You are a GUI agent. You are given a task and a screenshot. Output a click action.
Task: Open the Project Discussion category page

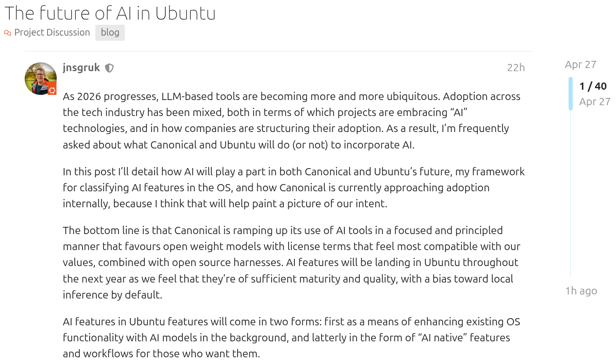52,32
